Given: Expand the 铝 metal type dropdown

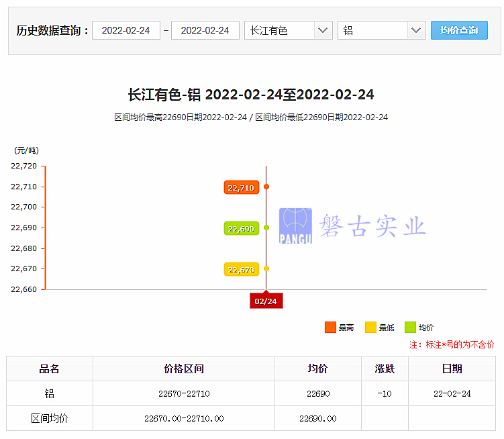Looking at the screenshot, I should (x=382, y=30).
